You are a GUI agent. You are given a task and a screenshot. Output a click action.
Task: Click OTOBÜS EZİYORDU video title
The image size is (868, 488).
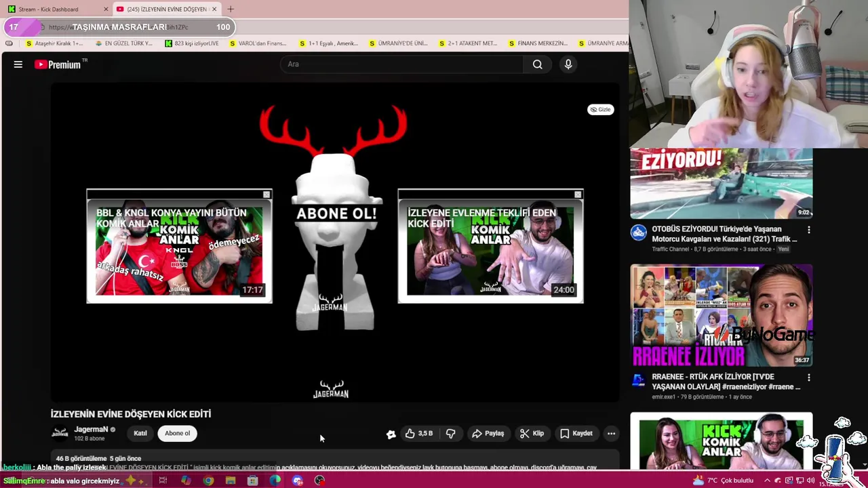(x=724, y=234)
